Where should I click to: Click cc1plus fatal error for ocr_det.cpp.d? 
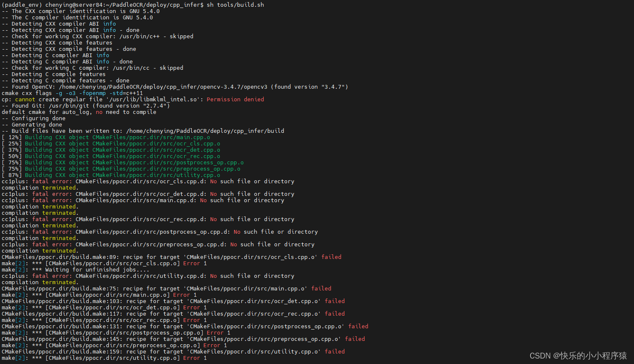click(148, 194)
